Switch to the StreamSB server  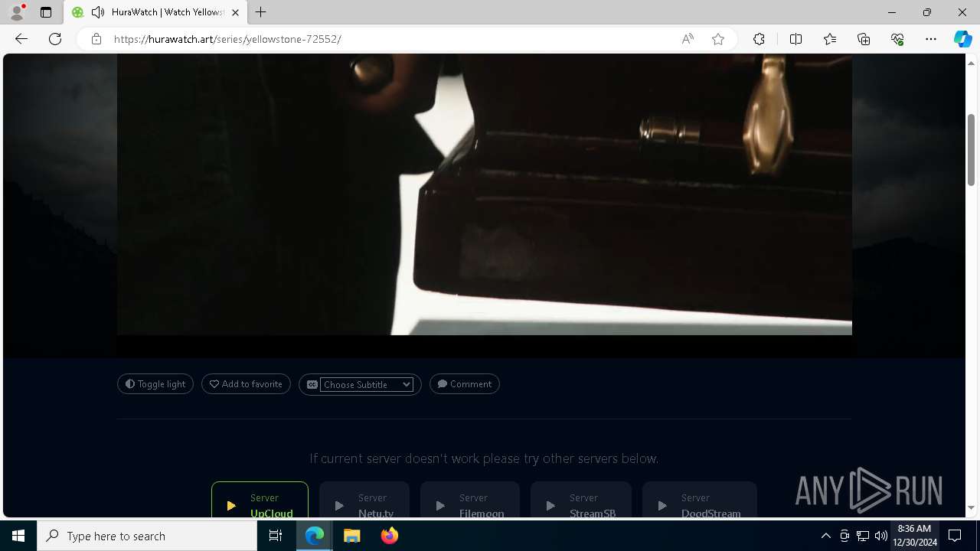581,500
